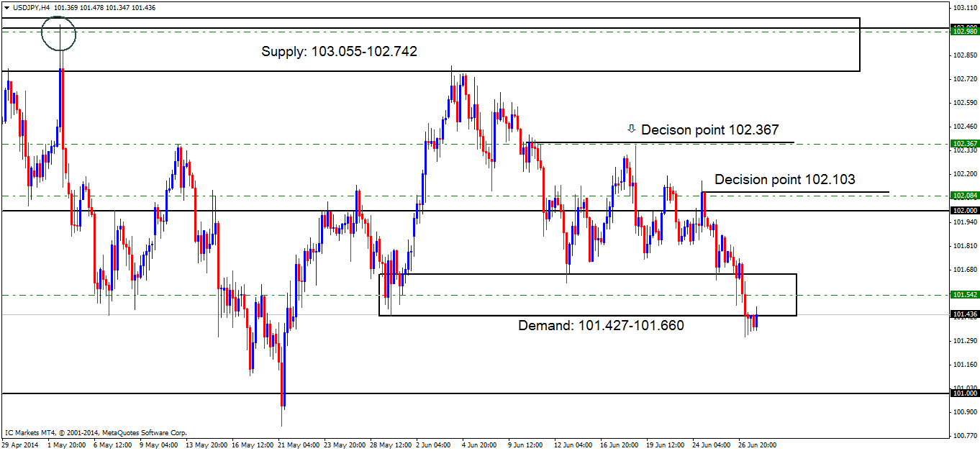This screenshot has width=980, height=451.
Task: Click the black 101.000 price tag
Action: 965,393
